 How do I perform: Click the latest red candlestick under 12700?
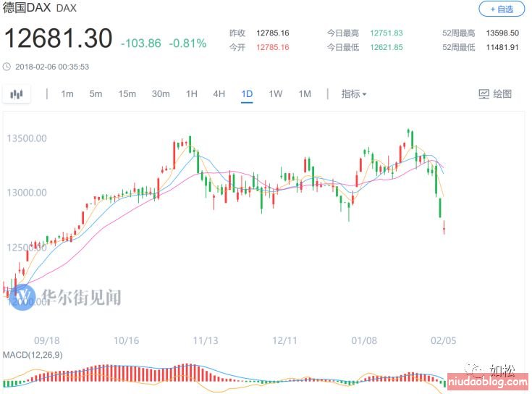point(444,227)
